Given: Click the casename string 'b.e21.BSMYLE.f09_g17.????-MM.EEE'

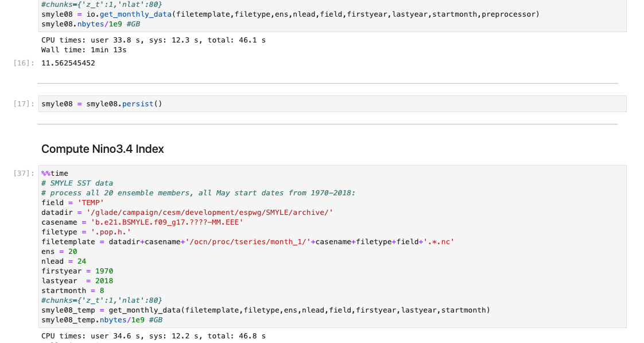Looking at the screenshot, I should [167, 222].
